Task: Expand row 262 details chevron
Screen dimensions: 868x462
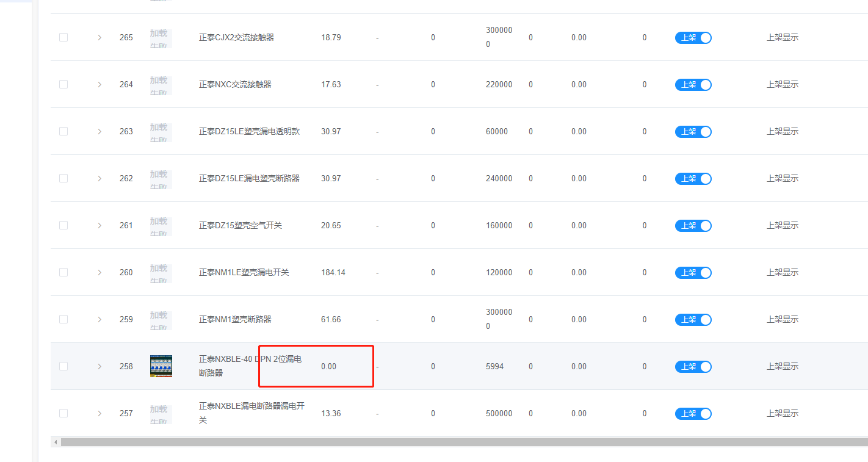Action: (99, 178)
